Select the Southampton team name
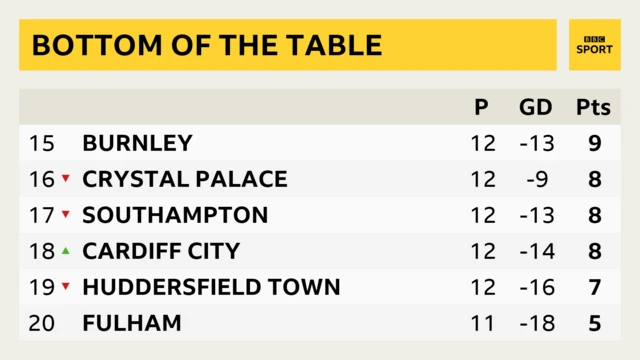640x360 pixels. [x=175, y=215]
